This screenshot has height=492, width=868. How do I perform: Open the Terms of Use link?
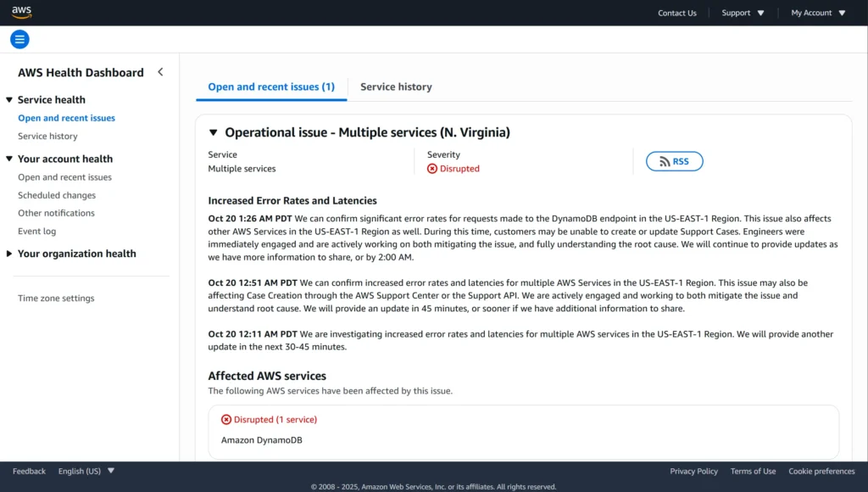[753, 471]
